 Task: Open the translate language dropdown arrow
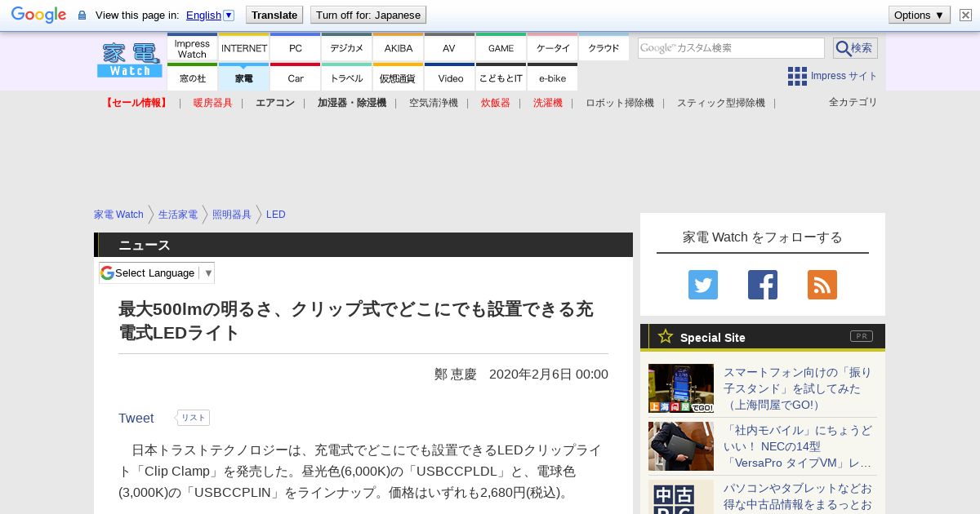pyautogui.click(x=229, y=15)
